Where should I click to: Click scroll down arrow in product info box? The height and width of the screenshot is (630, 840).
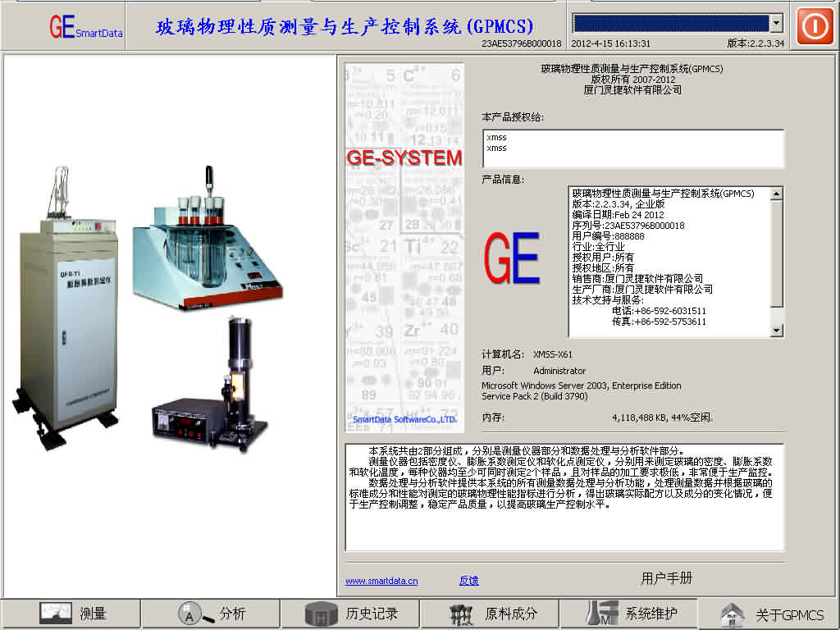coord(776,331)
